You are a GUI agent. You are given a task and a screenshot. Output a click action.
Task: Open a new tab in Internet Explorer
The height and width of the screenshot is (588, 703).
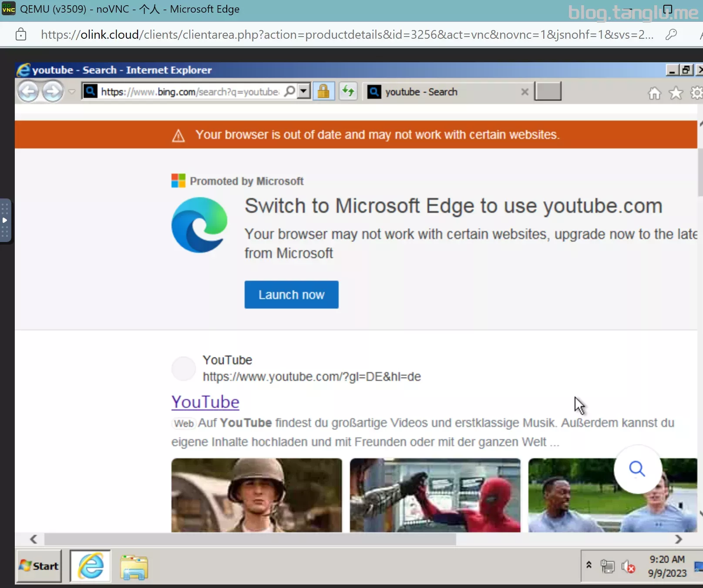pyautogui.click(x=548, y=91)
